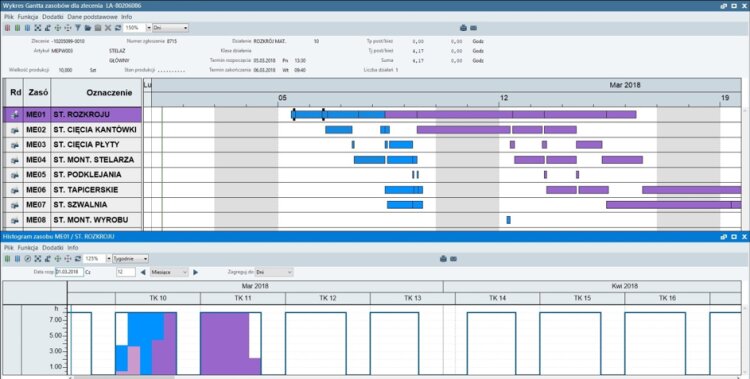Open the Plik menu in histogram window
Viewport: 750px width, 379px height.
pyautogui.click(x=9, y=247)
